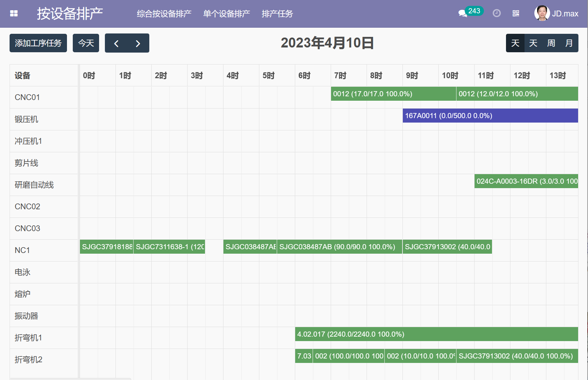Open the 4.02.017 task on 折弯机1
This screenshot has height=380, width=588.
pyautogui.click(x=436, y=334)
